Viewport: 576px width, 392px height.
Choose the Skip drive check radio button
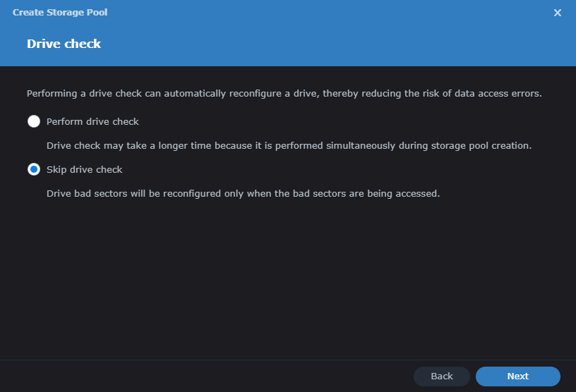[34, 169]
